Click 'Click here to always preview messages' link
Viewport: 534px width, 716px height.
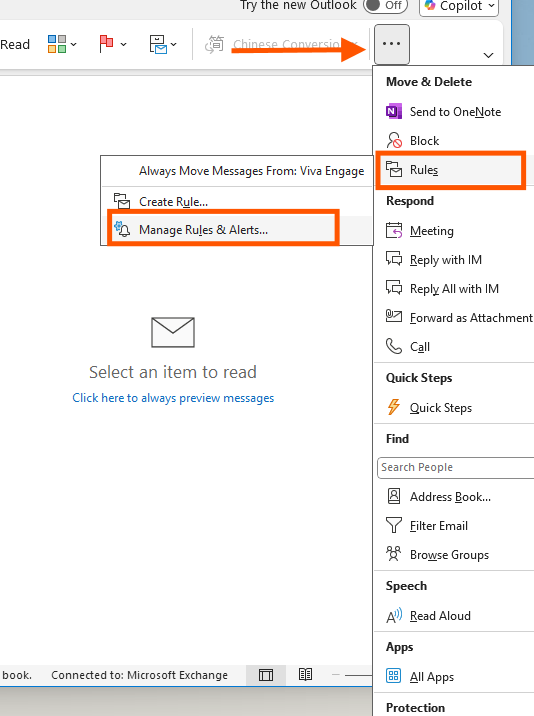pos(173,398)
